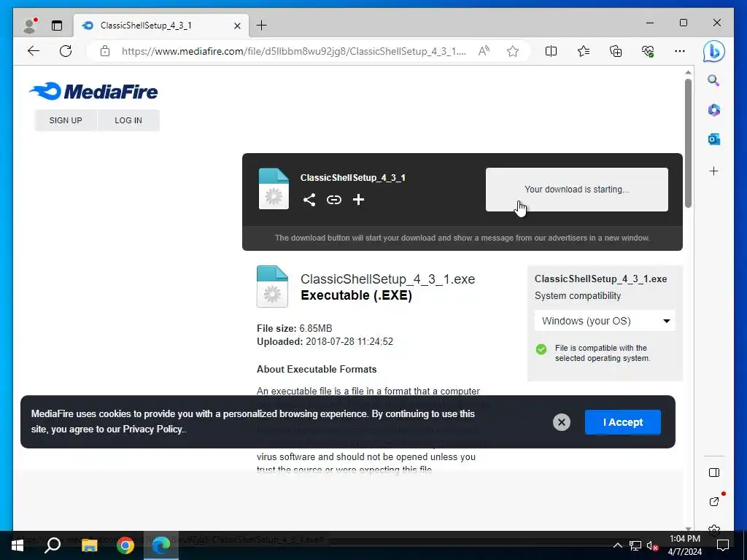747x560 pixels.
Task: View site information lock icon
Action: click(105, 51)
